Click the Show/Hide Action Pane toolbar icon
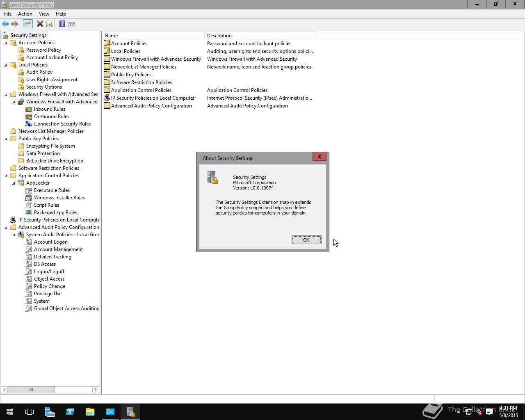 pos(72,24)
